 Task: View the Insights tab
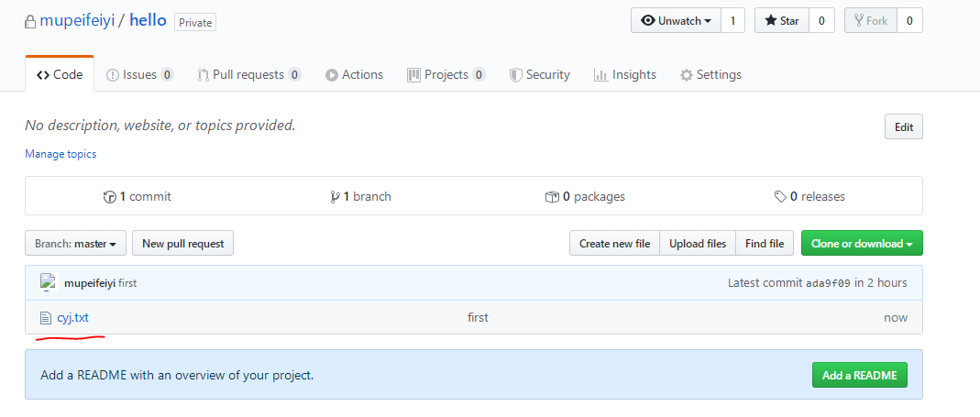coord(625,75)
